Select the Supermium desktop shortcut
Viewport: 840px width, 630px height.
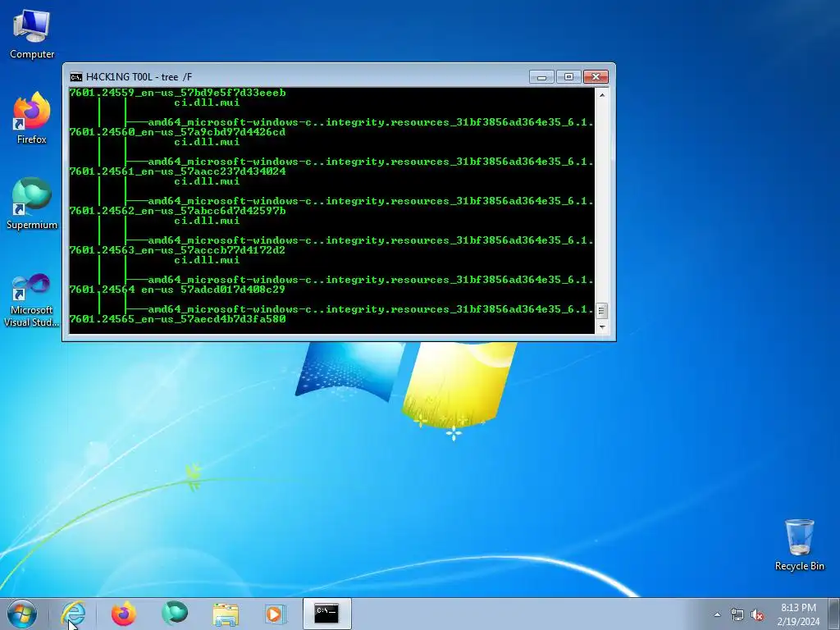pyautogui.click(x=32, y=203)
